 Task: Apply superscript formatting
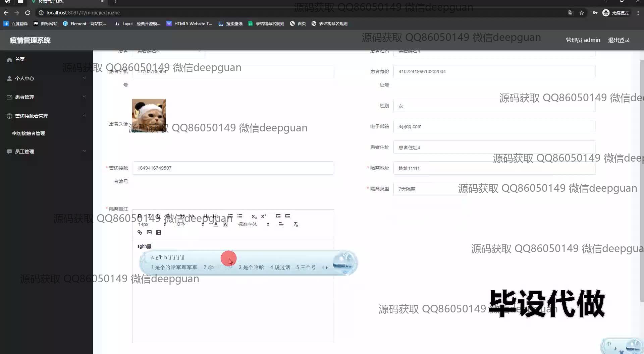pos(264,216)
